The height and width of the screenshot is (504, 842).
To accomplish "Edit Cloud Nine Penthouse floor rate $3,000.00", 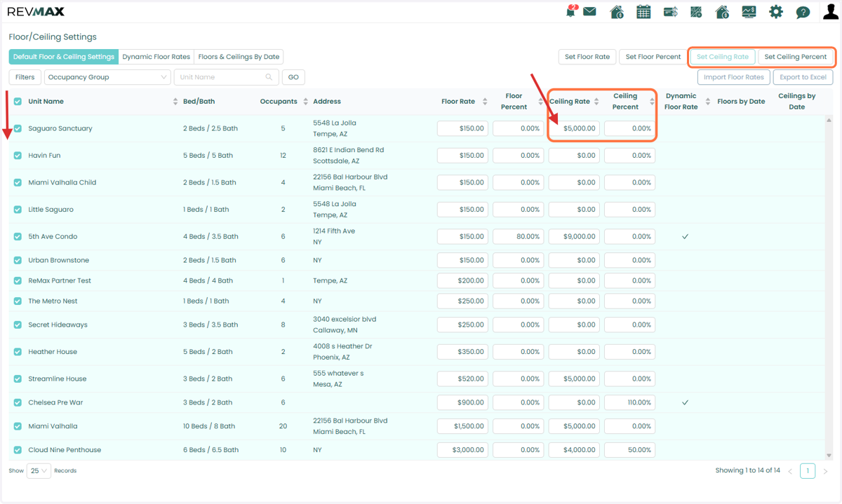I will [462, 450].
